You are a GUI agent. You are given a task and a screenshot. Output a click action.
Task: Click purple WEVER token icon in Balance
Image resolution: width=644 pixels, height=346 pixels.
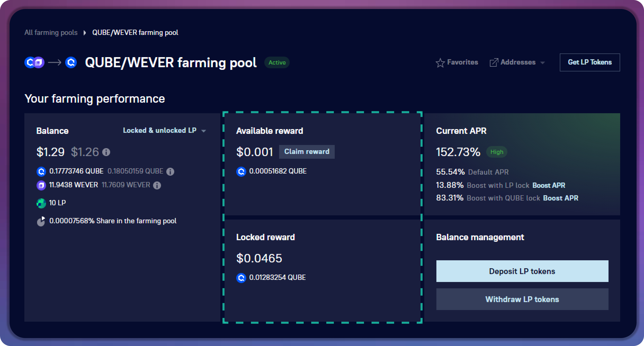41,185
